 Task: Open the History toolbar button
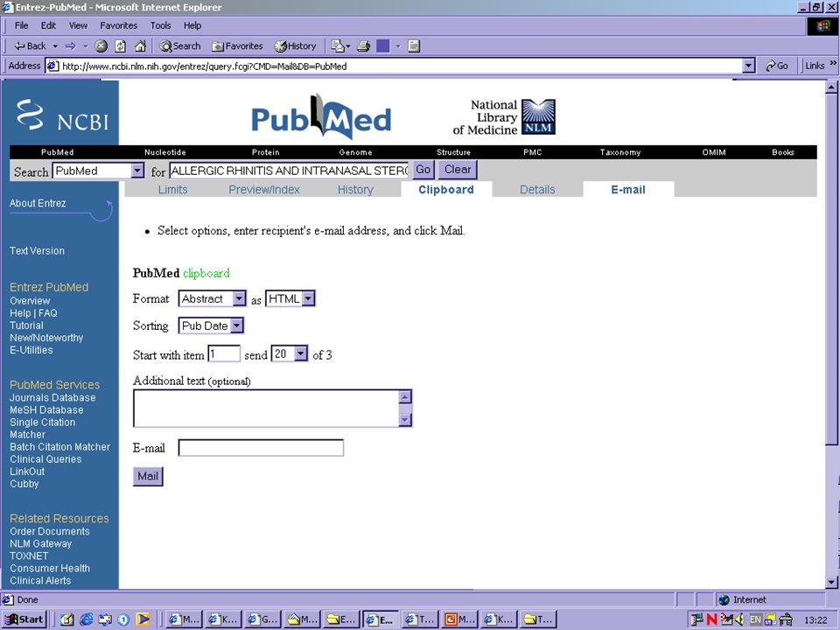295,46
